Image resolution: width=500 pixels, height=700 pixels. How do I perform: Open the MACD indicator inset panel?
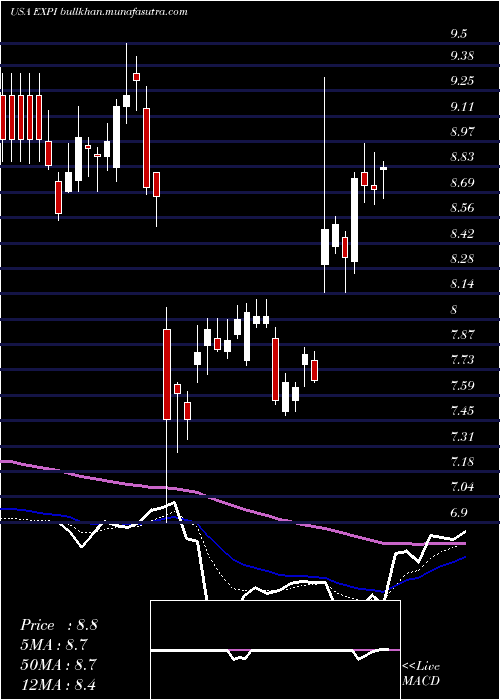pyautogui.click(x=275, y=650)
